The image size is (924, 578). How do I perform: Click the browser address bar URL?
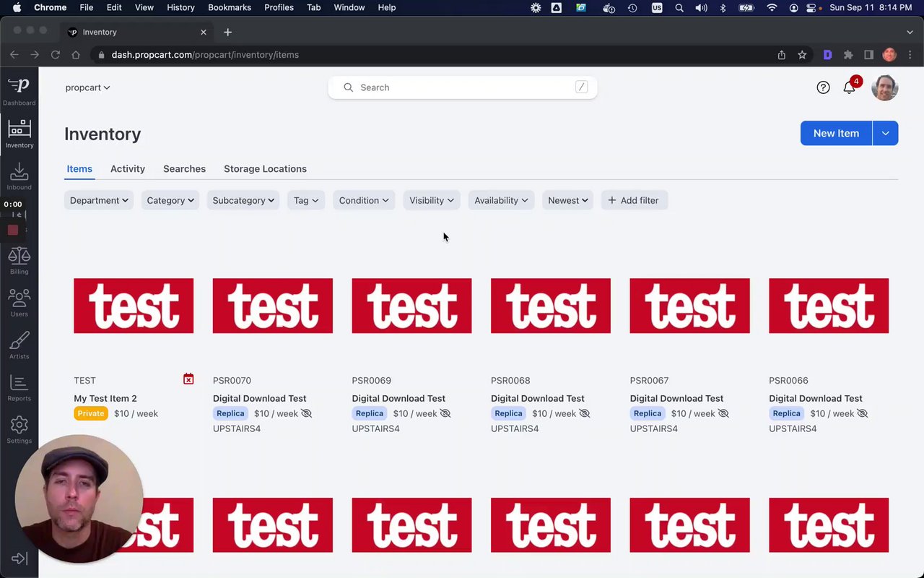tap(205, 55)
